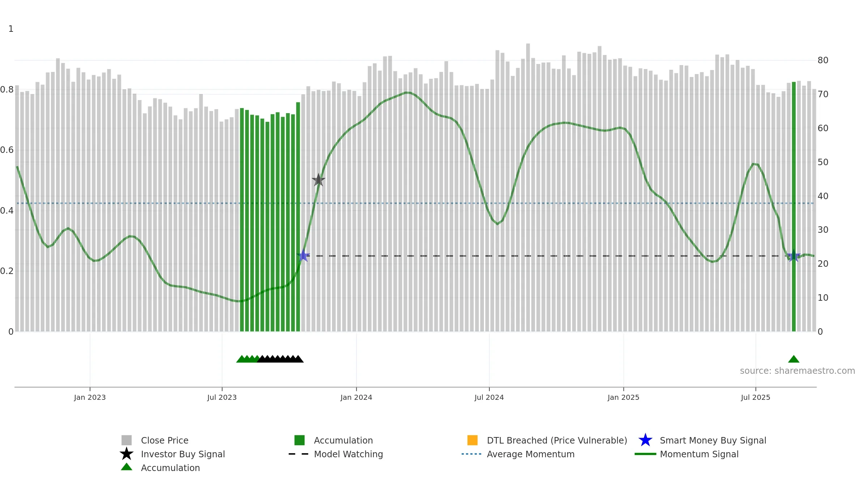868x488 pixels.
Task: Click the dotted Average Momentum legend line
Action: tap(472, 454)
